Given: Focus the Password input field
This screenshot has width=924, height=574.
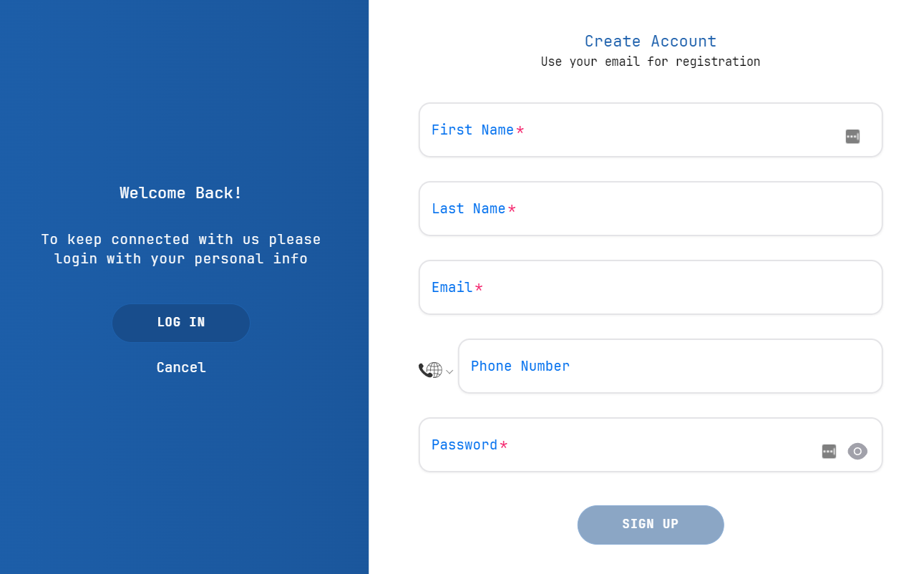Looking at the screenshot, I should (x=651, y=444).
